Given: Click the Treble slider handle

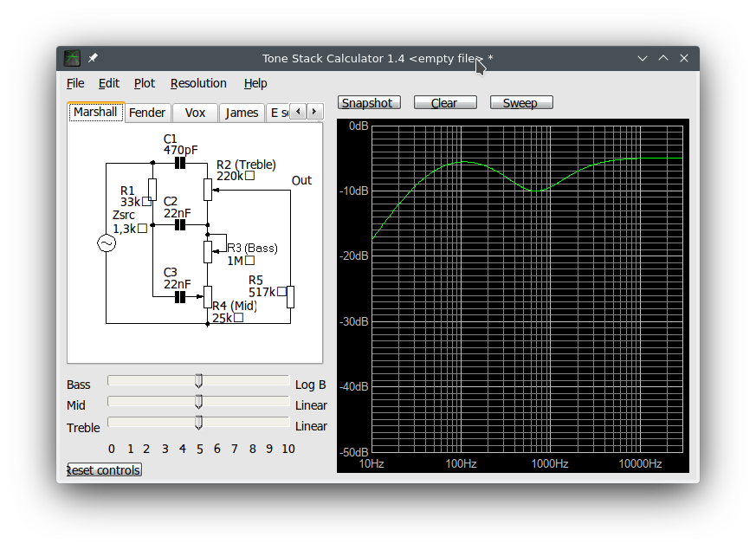Looking at the screenshot, I should coord(198,423).
